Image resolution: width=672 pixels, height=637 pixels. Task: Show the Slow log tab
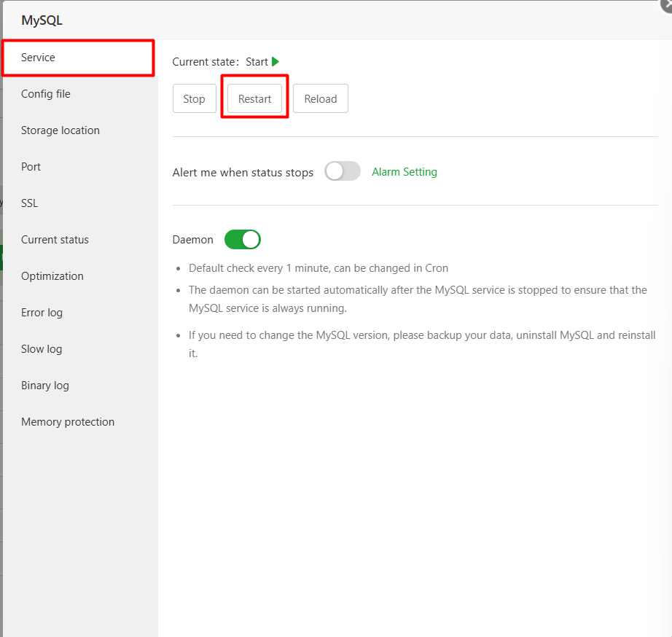point(80,349)
